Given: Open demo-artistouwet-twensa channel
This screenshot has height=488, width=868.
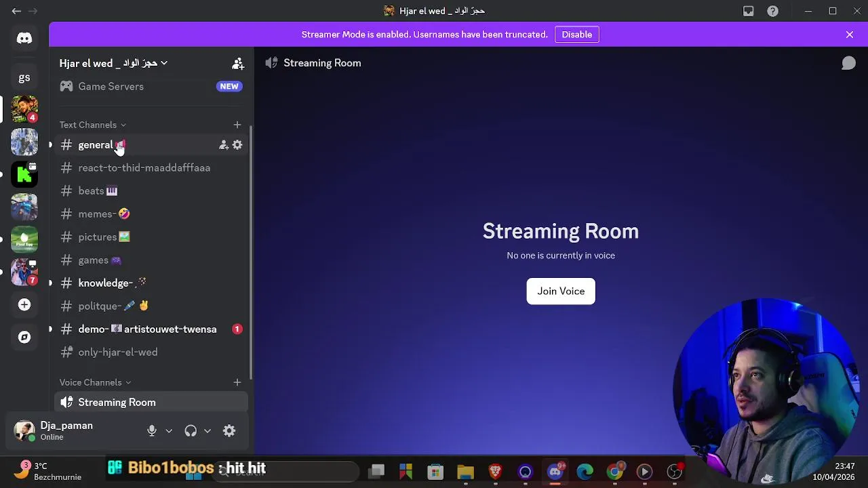Looking at the screenshot, I should 151,329.
